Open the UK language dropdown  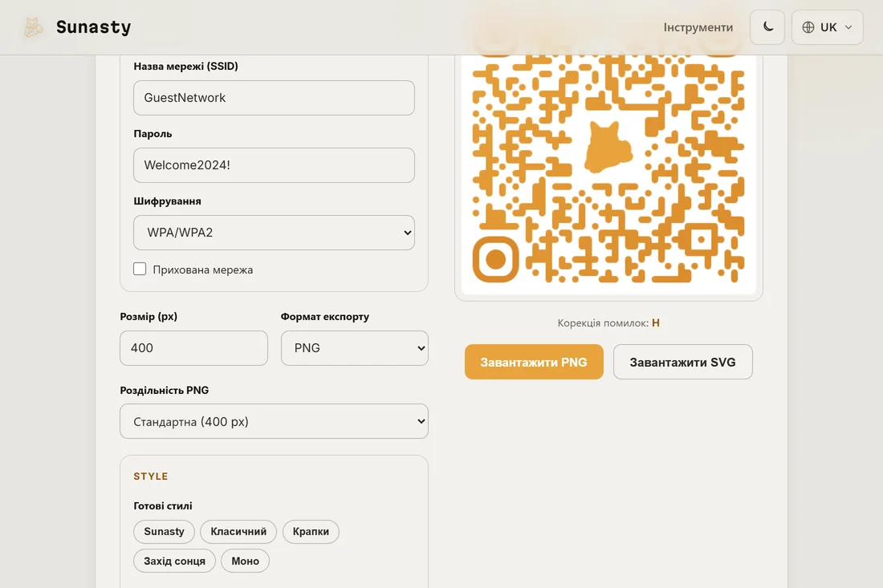click(828, 27)
